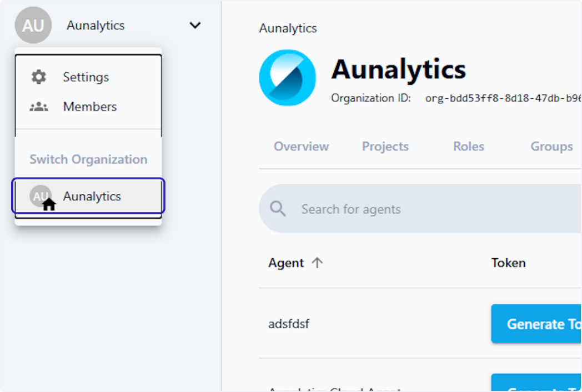Click the AU avatar with home badge
Screen dimensions: 582x392
42,197
